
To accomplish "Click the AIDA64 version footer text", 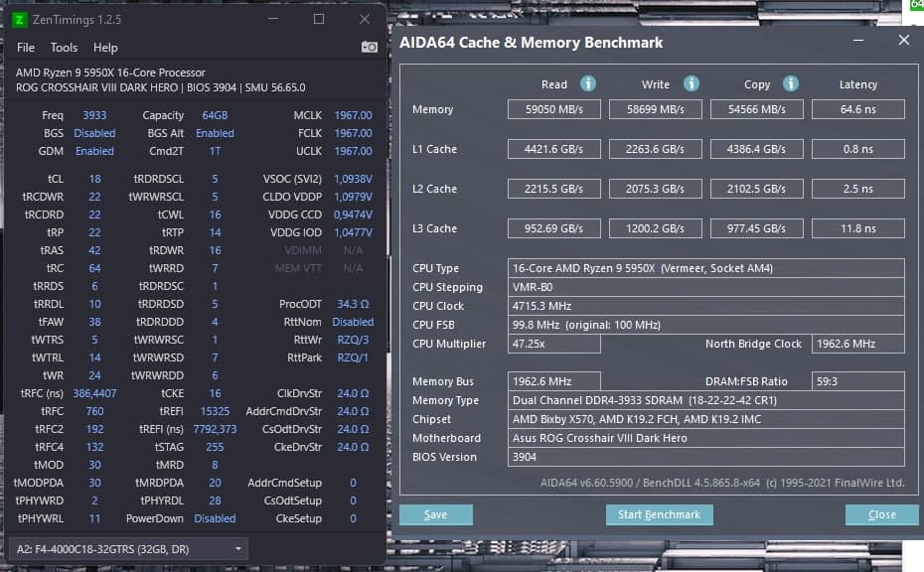I will point(722,483).
